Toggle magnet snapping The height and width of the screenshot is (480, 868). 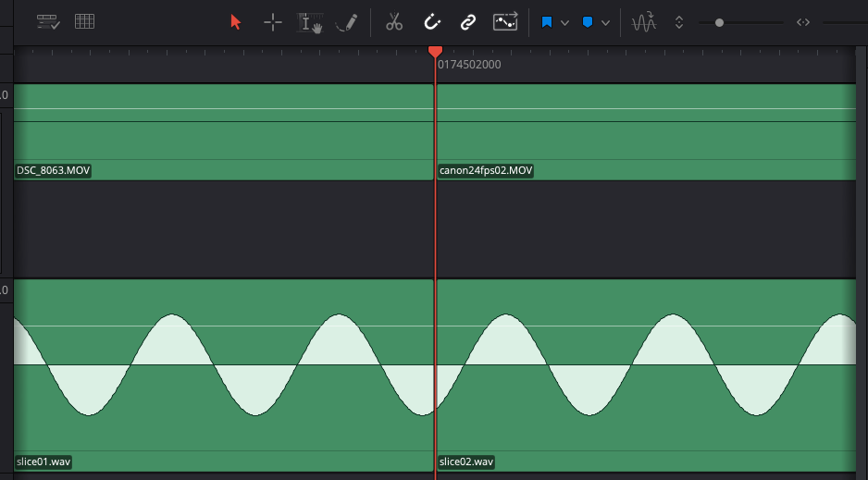click(x=431, y=22)
